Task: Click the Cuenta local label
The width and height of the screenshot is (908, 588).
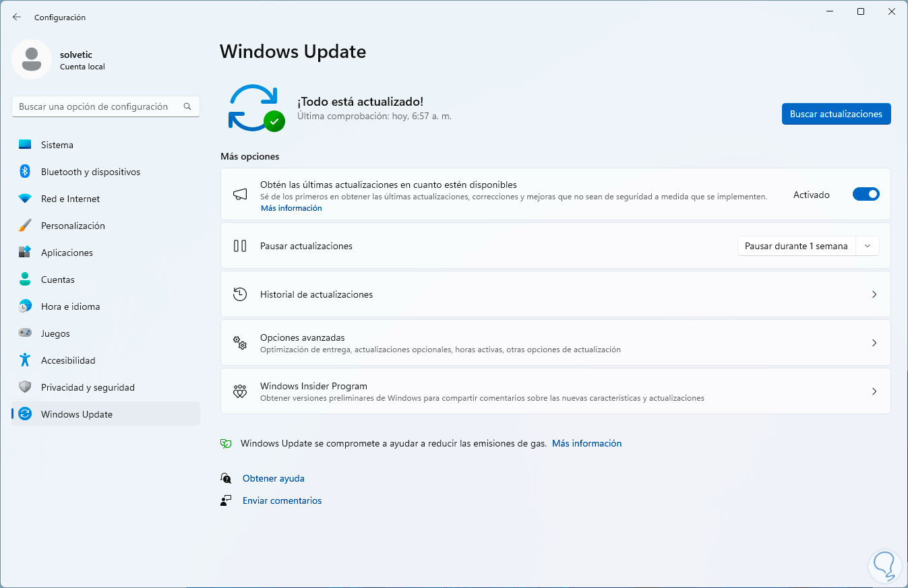Action: pyautogui.click(x=82, y=67)
